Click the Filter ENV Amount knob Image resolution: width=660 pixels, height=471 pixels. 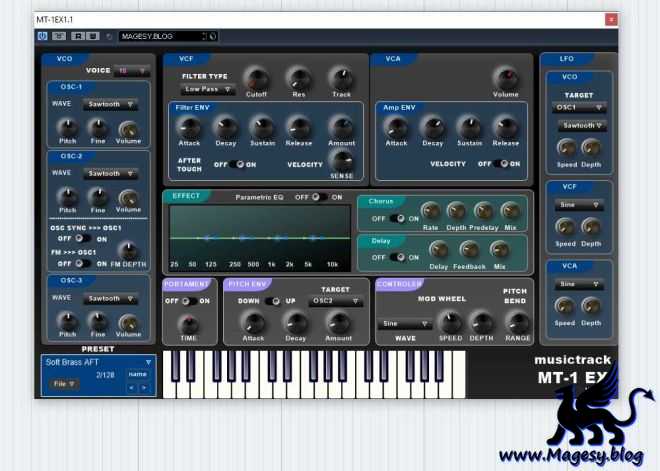[341, 127]
